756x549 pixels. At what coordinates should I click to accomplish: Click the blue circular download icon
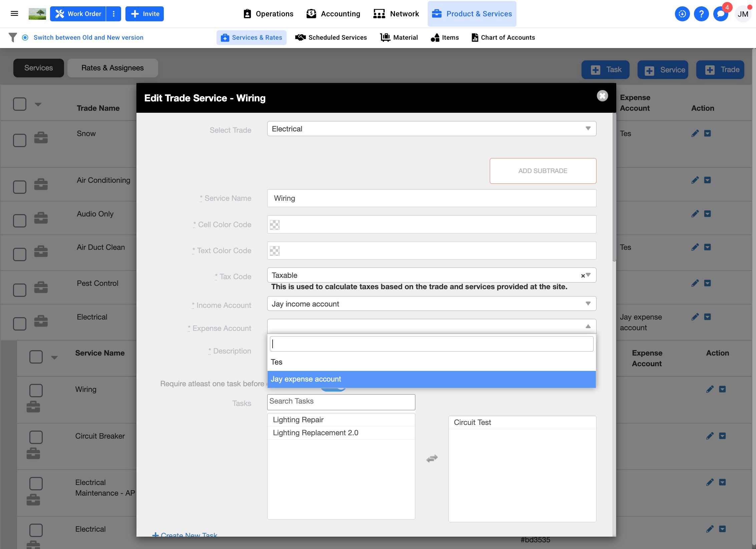point(682,14)
